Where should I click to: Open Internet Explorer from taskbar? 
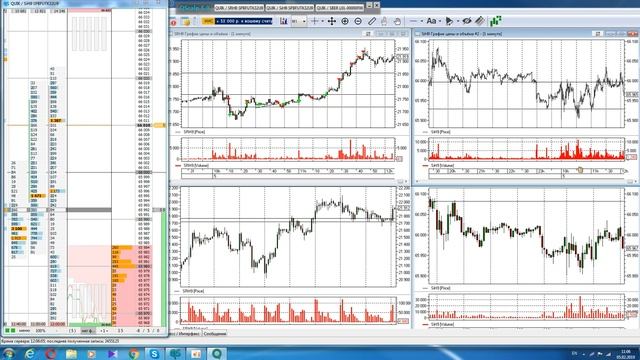click(x=30, y=354)
